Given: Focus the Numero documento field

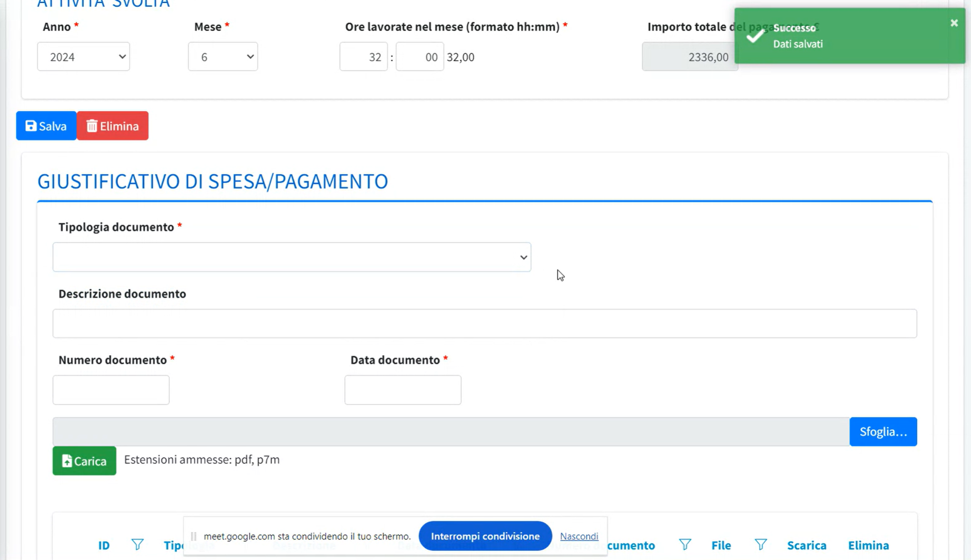Looking at the screenshot, I should pyautogui.click(x=111, y=390).
